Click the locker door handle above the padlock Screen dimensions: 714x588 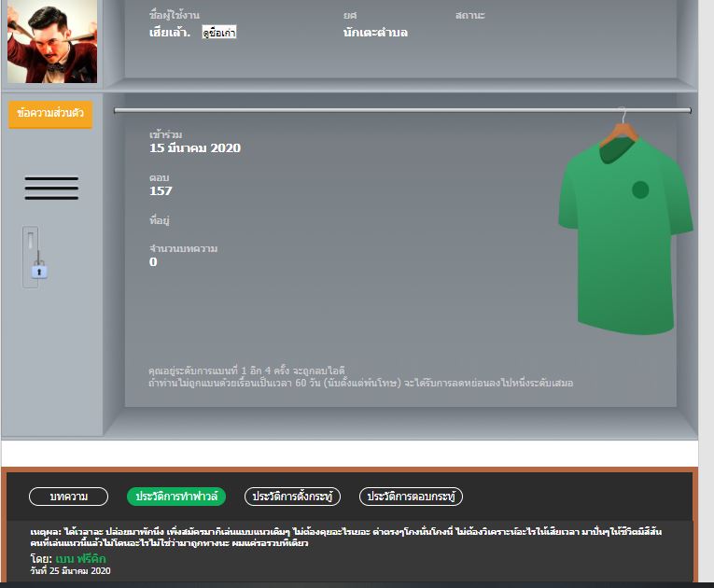[x=31, y=241]
